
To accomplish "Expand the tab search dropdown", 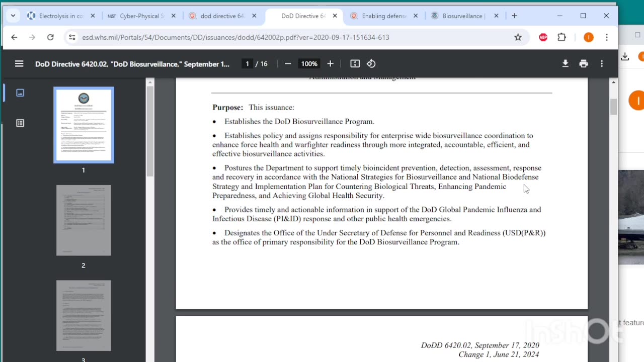I will pyautogui.click(x=13, y=16).
